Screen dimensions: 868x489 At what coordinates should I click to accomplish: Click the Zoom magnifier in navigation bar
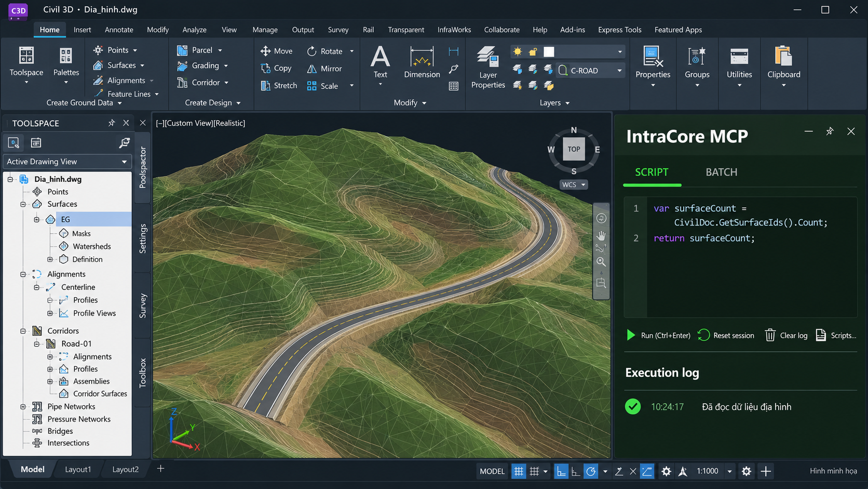pyautogui.click(x=601, y=261)
